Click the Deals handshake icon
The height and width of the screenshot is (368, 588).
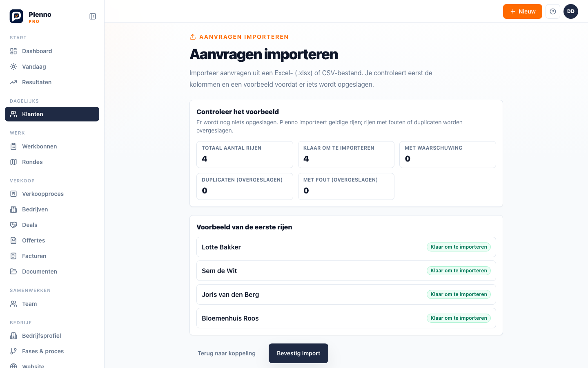pos(13,225)
